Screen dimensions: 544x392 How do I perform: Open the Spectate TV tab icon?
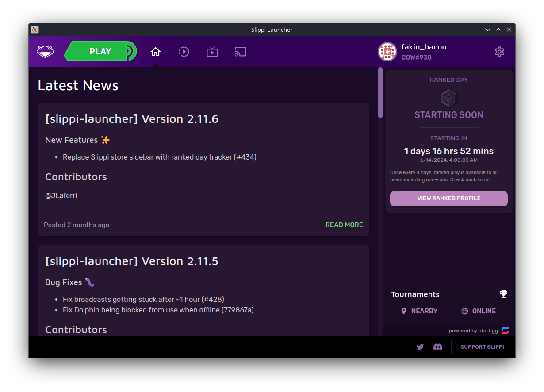(x=212, y=52)
